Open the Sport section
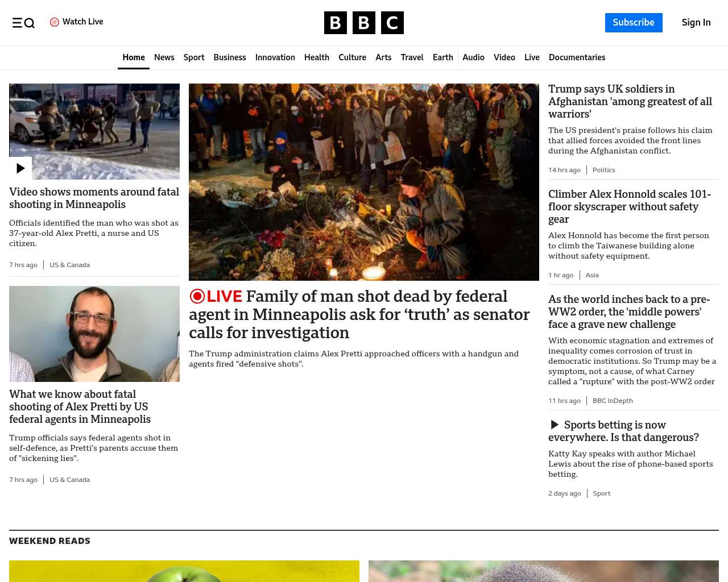 pyautogui.click(x=194, y=57)
